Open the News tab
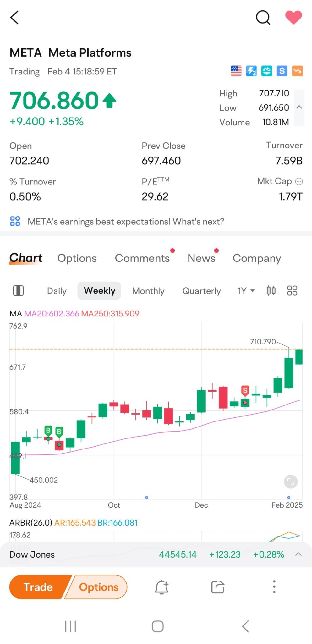 pos(201,258)
